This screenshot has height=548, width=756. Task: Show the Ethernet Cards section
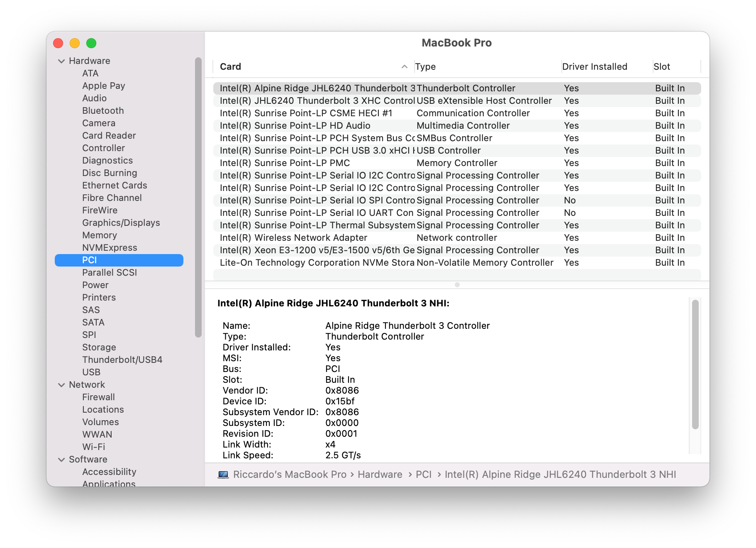(x=115, y=186)
